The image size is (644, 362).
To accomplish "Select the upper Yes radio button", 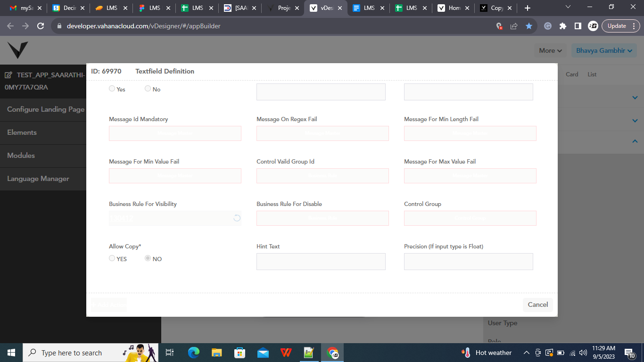I will coord(112,89).
